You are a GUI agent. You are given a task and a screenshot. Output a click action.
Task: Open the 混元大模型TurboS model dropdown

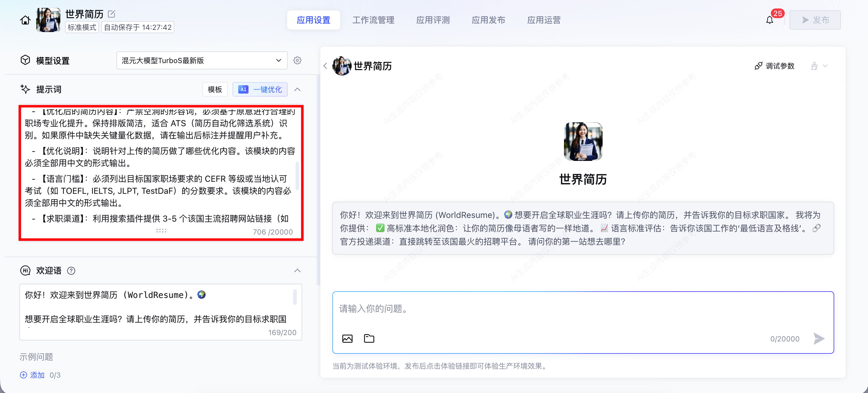(x=201, y=60)
